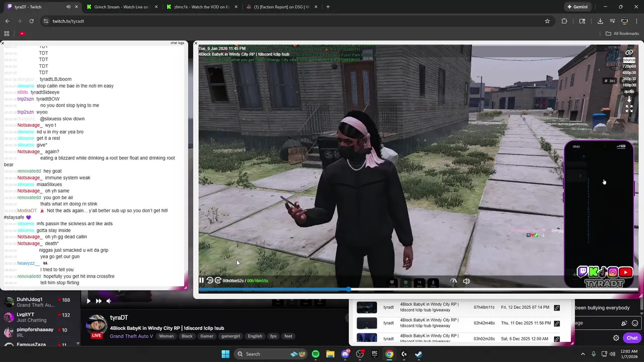
Task: Reload the Twitch page
Action: pyautogui.click(x=31, y=21)
